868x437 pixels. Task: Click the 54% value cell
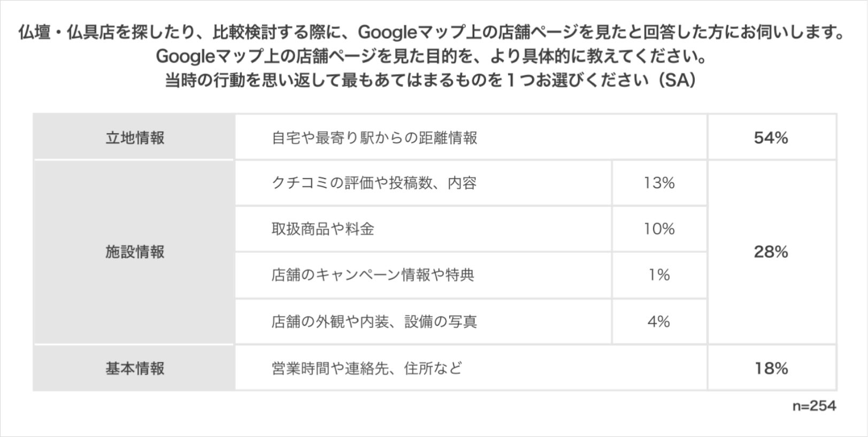pyautogui.click(x=771, y=138)
